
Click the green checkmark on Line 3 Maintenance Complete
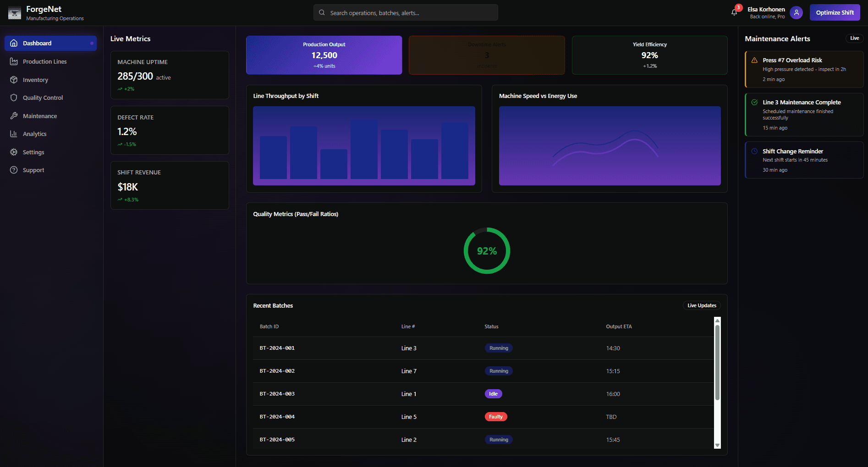click(x=754, y=102)
